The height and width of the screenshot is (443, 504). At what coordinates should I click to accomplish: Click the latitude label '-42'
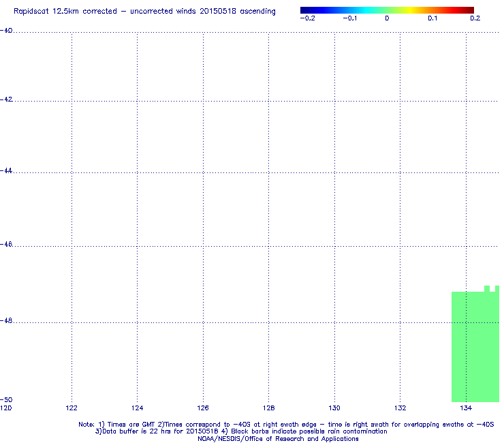click(6, 99)
